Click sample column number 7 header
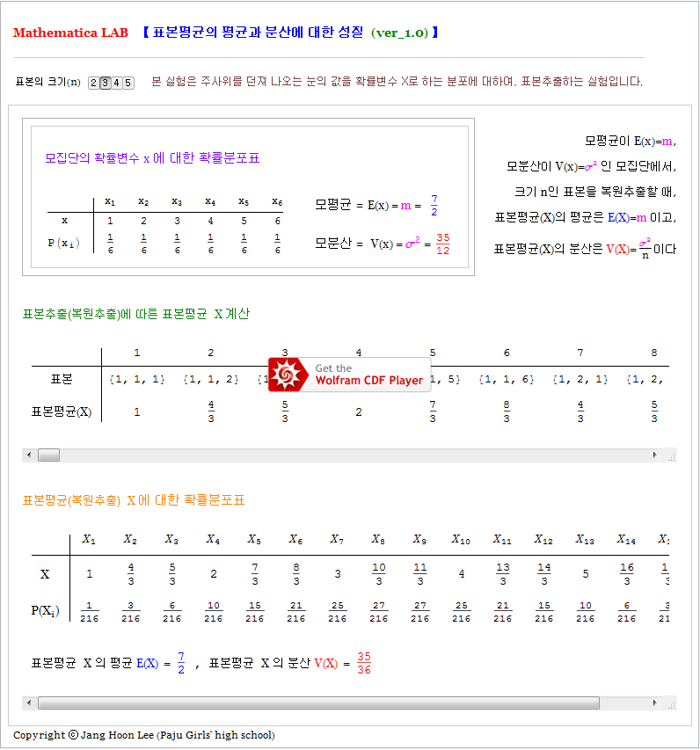This screenshot has height=750, width=700. click(580, 353)
